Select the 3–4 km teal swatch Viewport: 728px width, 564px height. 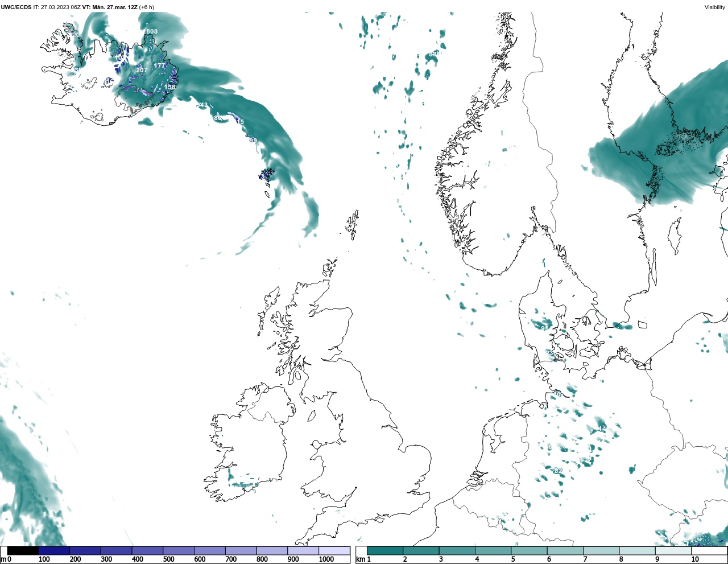tap(457, 550)
